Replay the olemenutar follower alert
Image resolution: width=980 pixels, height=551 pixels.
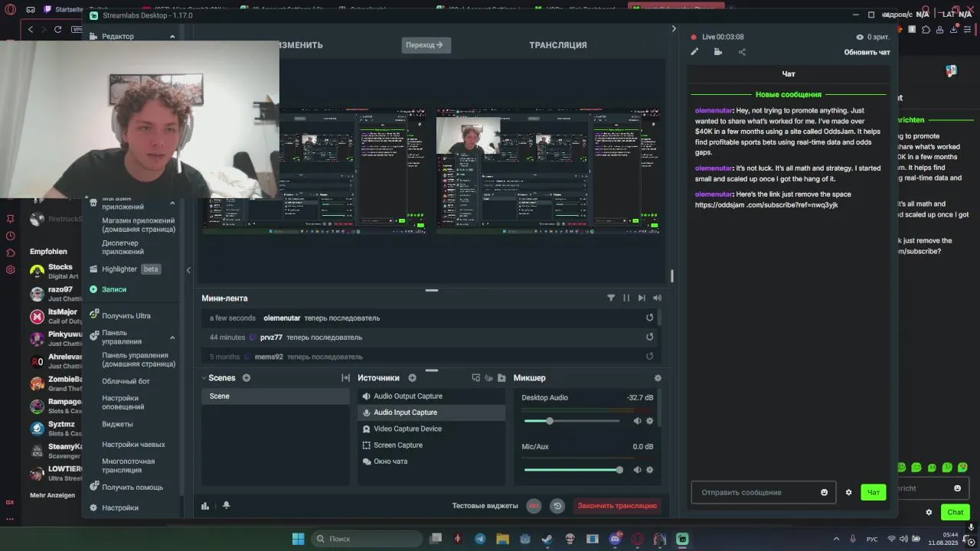650,318
